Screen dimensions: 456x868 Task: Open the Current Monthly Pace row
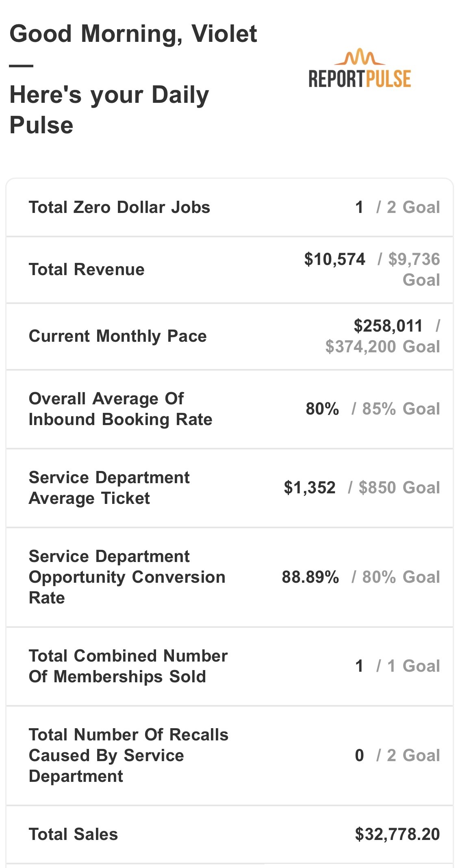230,336
